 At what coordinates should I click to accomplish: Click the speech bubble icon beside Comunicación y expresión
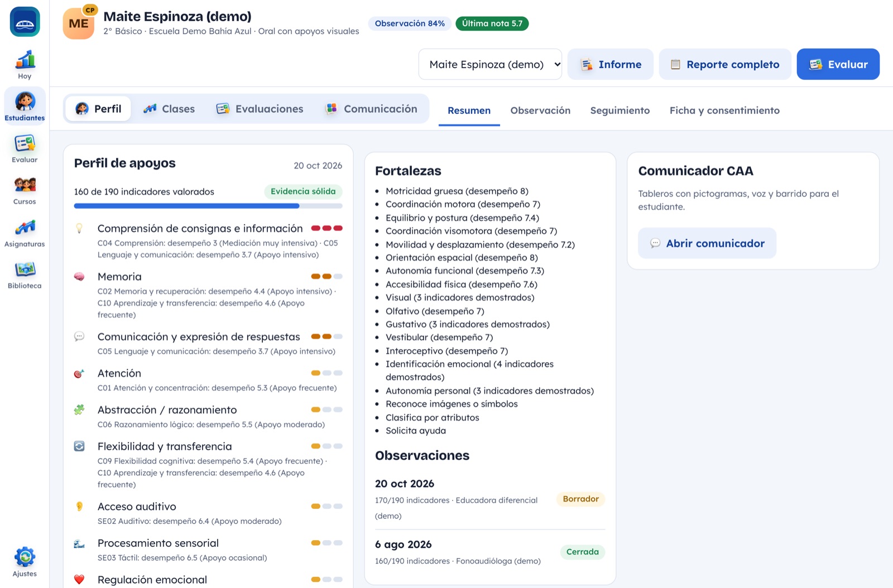(x=79, y=336)
